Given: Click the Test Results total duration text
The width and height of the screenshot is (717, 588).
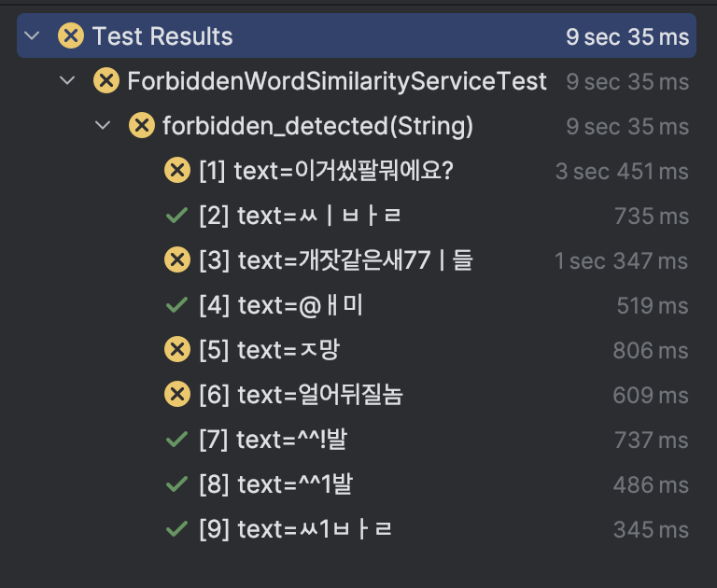Looking at the screenshot, I should click(627, 36).
